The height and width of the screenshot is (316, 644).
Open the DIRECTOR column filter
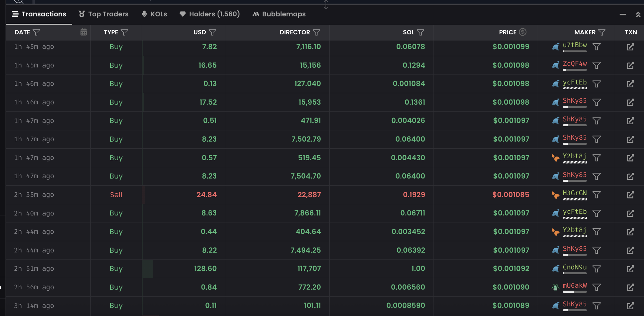tap(317, 32)
